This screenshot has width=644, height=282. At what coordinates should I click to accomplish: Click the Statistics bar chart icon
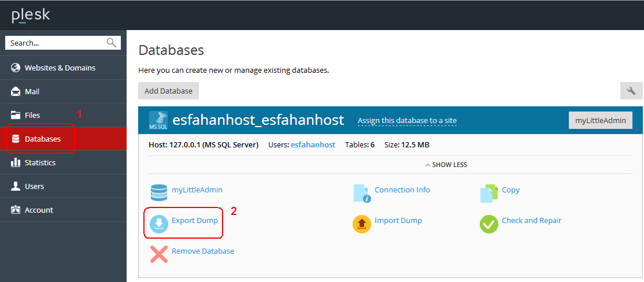click(x=16, y=162)
